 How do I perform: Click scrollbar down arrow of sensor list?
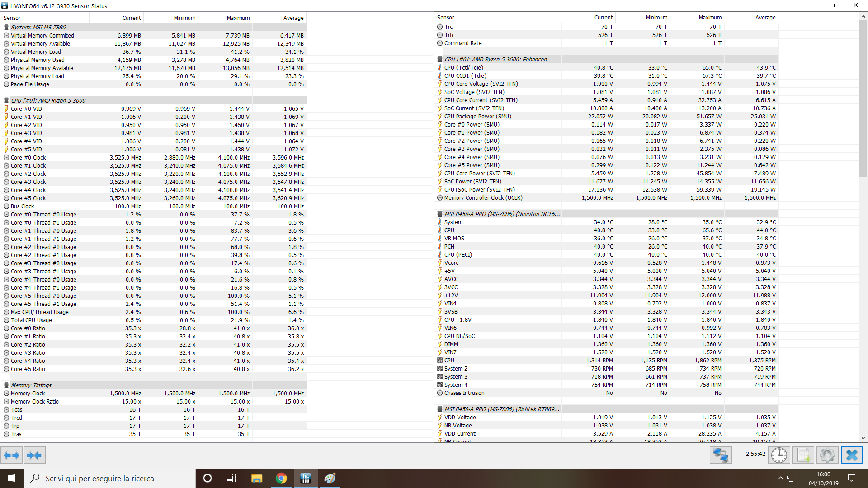863,438
